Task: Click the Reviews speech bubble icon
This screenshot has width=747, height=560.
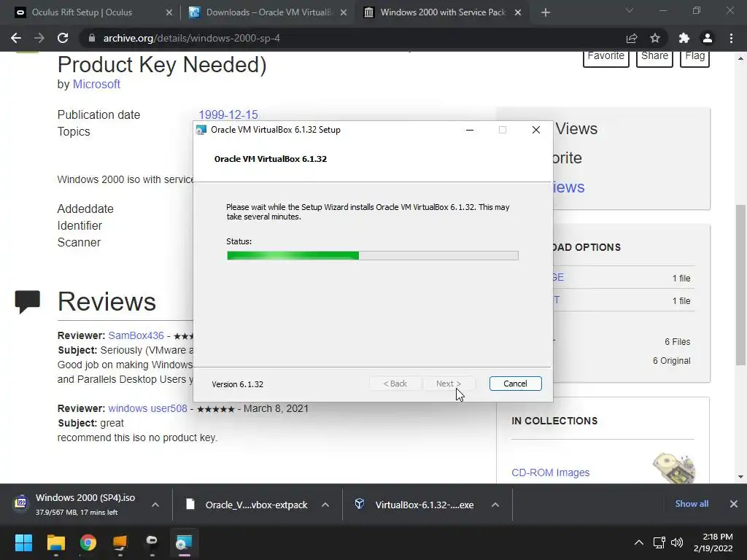Action: [x=27, y=302]
